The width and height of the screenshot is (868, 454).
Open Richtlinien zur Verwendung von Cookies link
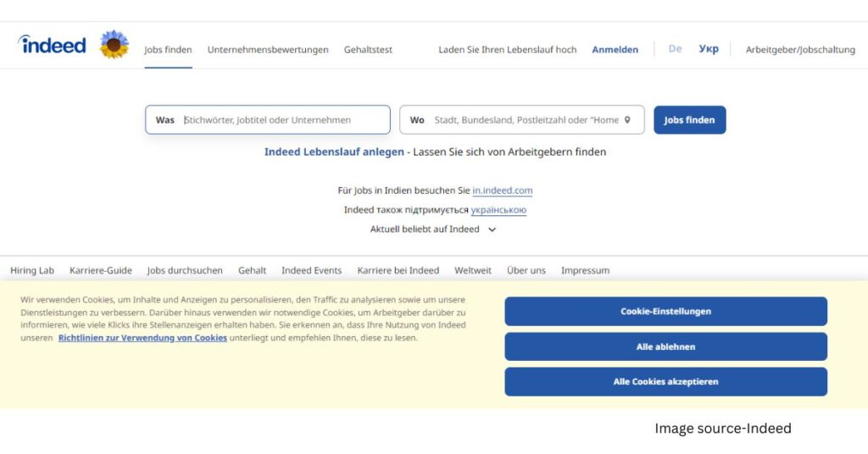pos(142,338)
